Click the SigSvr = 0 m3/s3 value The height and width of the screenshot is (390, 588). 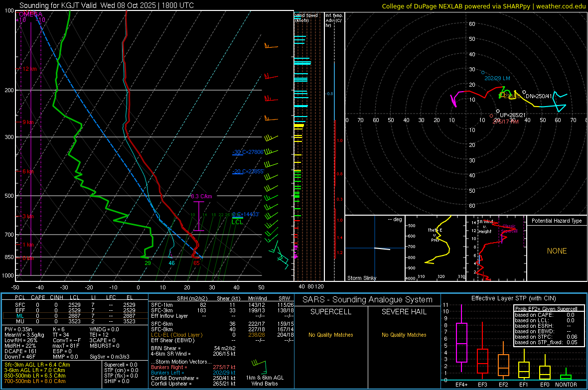coord(110,357)
